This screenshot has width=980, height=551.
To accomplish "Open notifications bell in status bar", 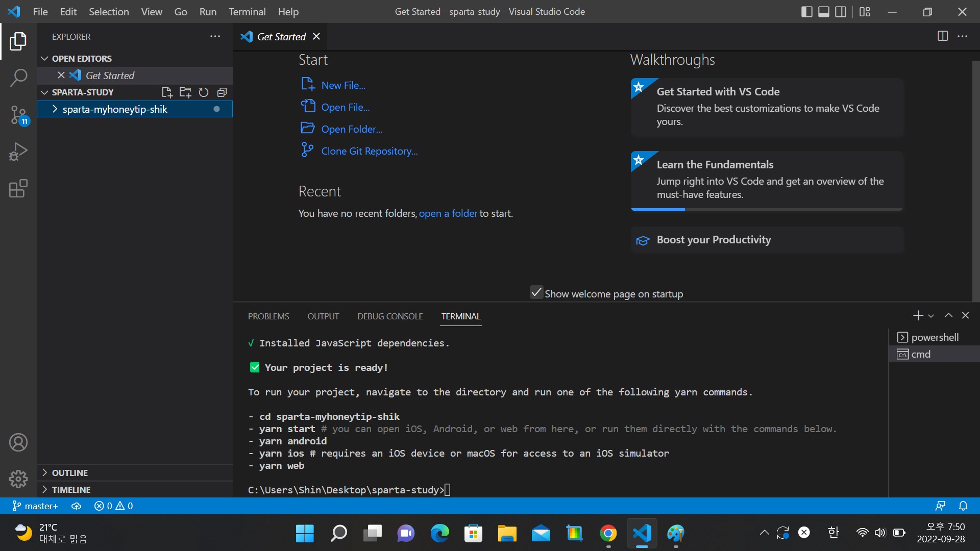I will [x=963, y=506].
